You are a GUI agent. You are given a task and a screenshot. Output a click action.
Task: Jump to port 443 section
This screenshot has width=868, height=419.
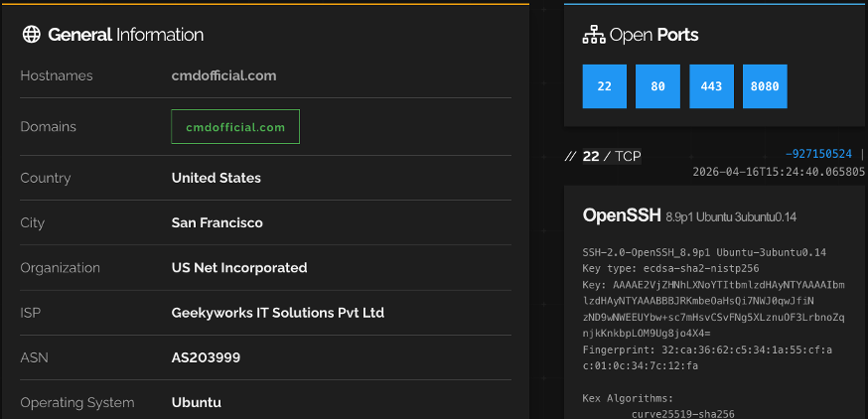(711, 86)
